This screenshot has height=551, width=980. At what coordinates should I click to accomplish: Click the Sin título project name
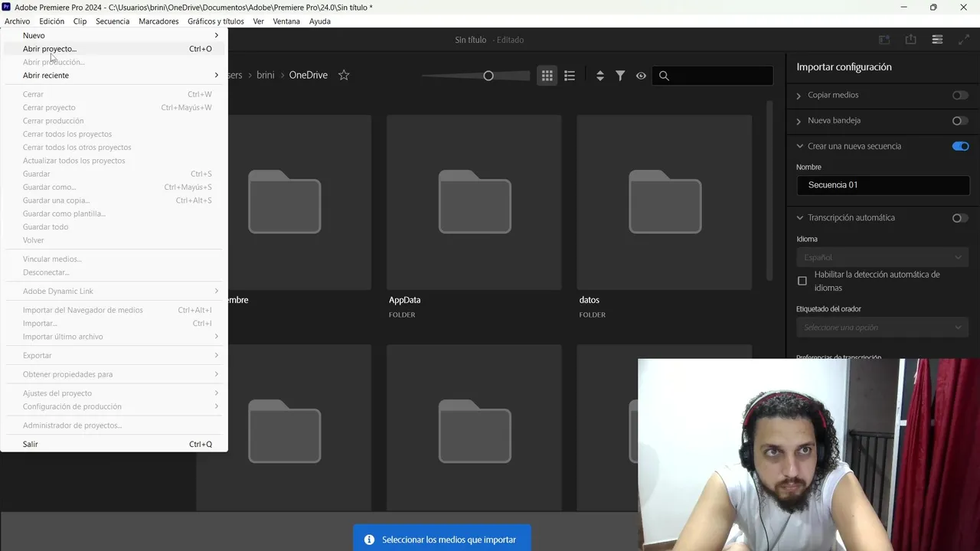pyautogui.click(x=470, y=40)
